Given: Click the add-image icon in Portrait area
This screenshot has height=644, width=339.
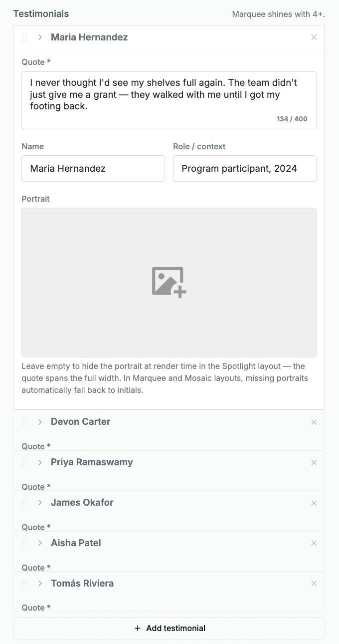Looking at the screenshot, I should (169, 283).
